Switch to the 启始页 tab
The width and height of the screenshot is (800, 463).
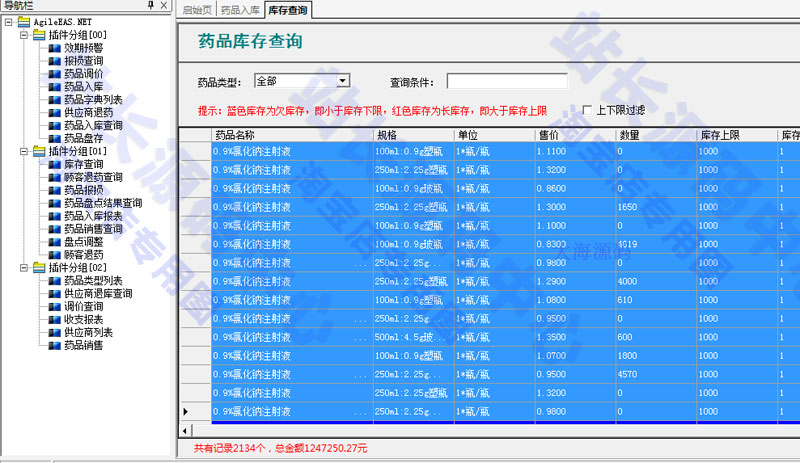coord(198,9)
